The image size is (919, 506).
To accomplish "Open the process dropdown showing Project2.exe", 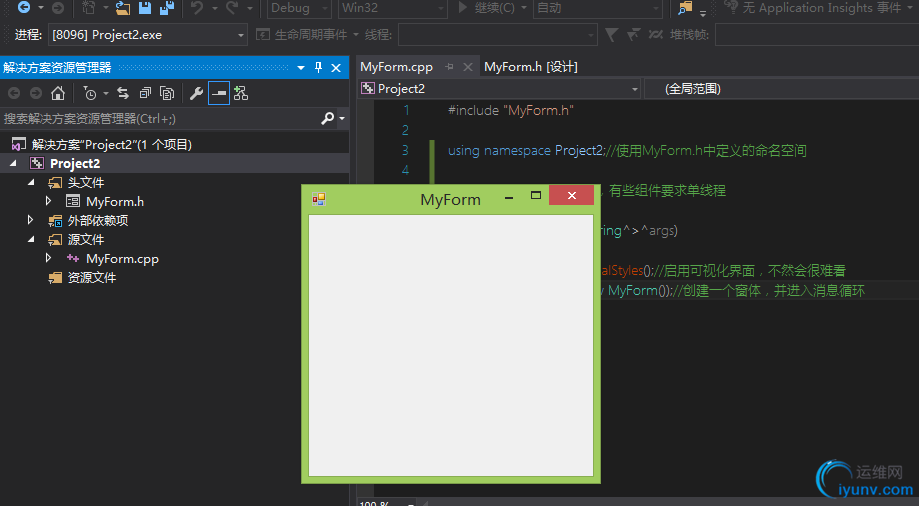I will click(x=147, y=35).
